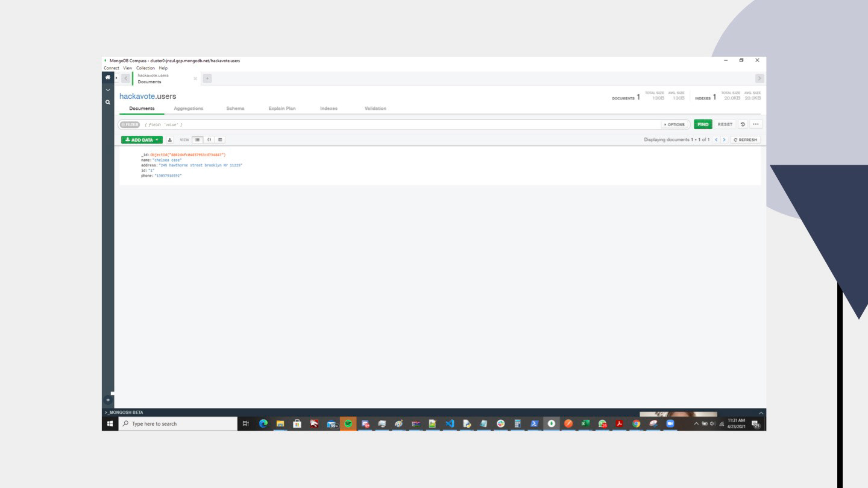Viewport: 868px width, 488px height.
Task: Click the hackavote database link in title
Action: (137, 97)
